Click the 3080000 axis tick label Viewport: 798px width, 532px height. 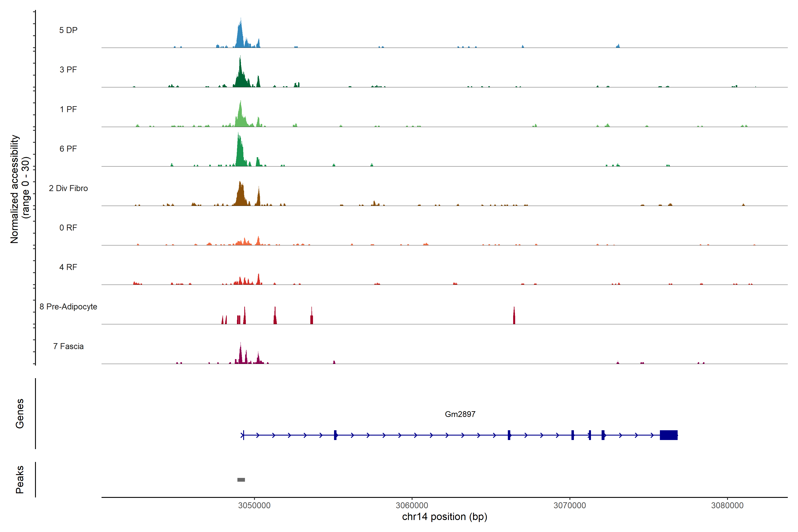click(727, 505)
